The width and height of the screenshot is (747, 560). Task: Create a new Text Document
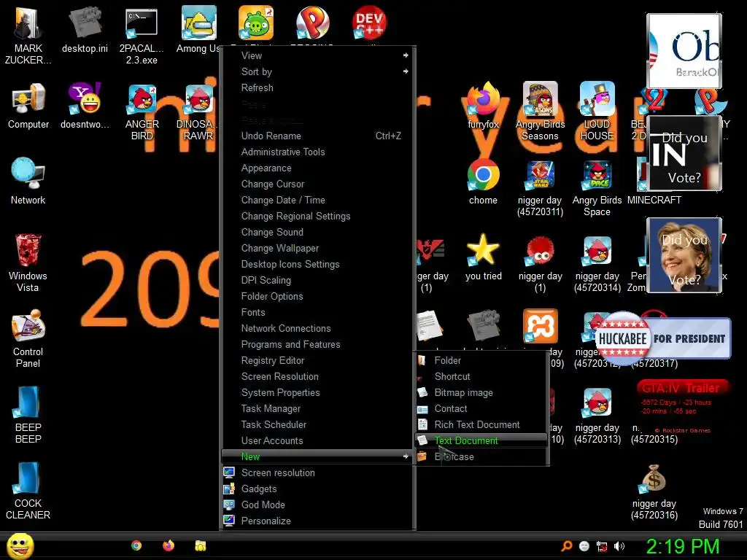pyautogui.click(x=481, y=440)
